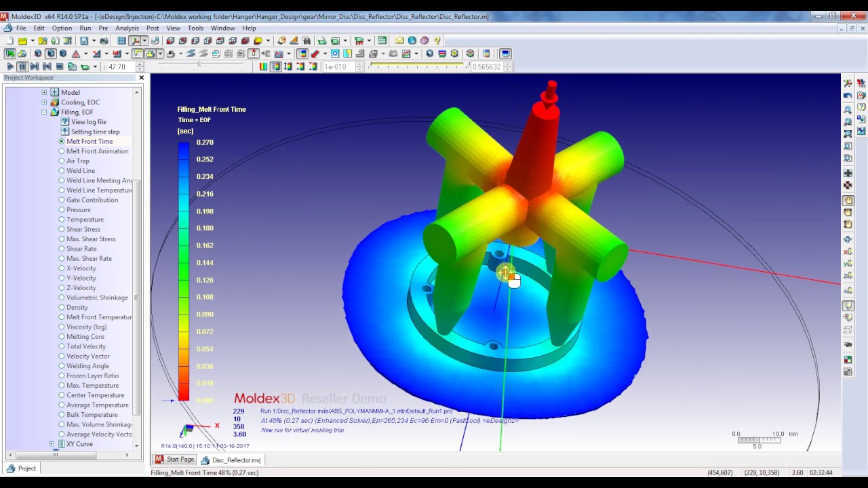The image size is (868, 488).
Task: Select the Density result radio button
Action: click(62, 308)
